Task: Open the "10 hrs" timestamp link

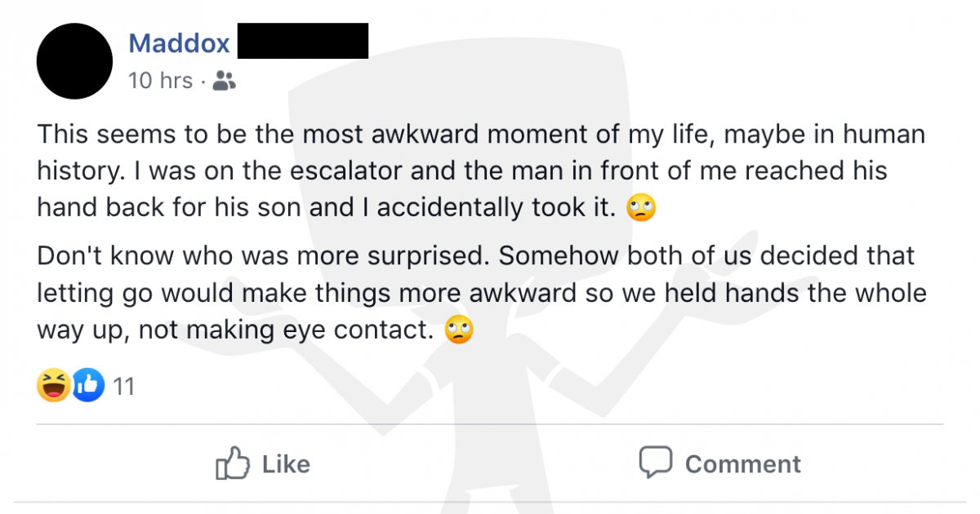Action: pos(160,80)
